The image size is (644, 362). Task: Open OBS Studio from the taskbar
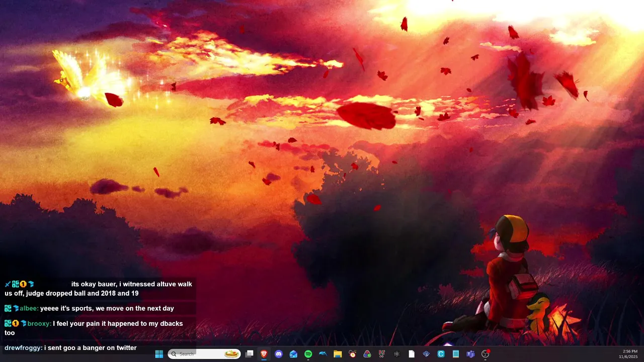(486, 354)
